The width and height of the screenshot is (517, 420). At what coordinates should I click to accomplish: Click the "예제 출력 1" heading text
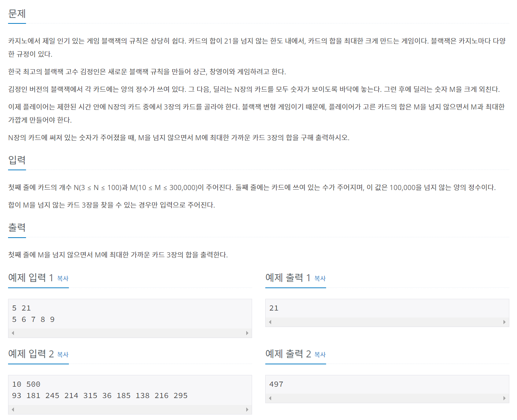(288, 278)
